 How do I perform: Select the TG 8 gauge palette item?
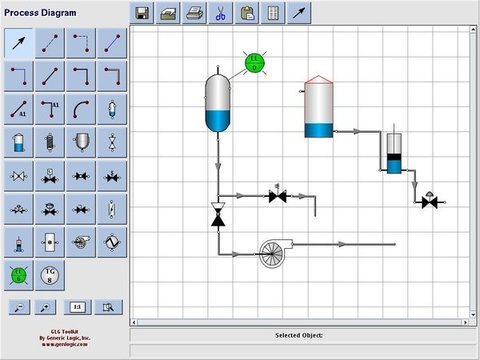(50, 276)
